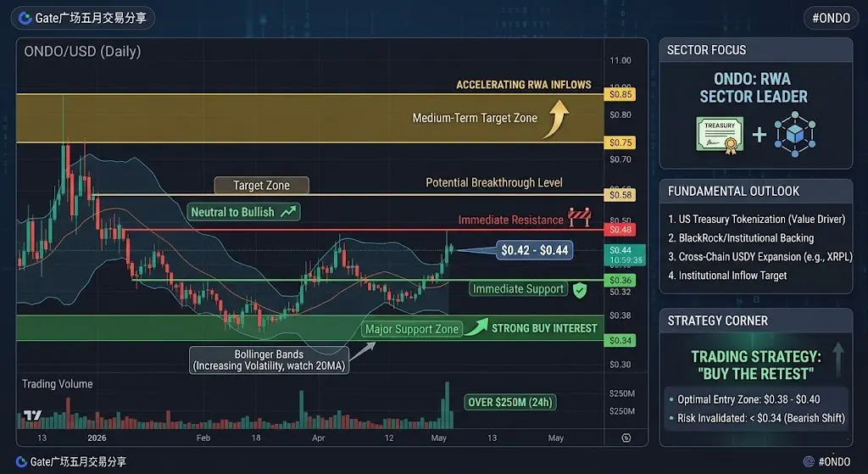Click the blockchain cube network icon

(x=795, y=134)
